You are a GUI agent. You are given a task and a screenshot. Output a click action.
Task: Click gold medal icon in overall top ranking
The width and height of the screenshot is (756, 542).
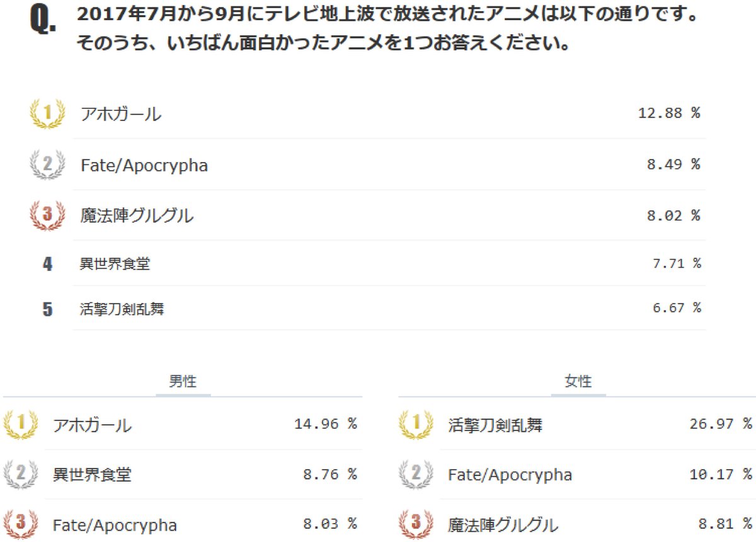(x=47, y=114)
